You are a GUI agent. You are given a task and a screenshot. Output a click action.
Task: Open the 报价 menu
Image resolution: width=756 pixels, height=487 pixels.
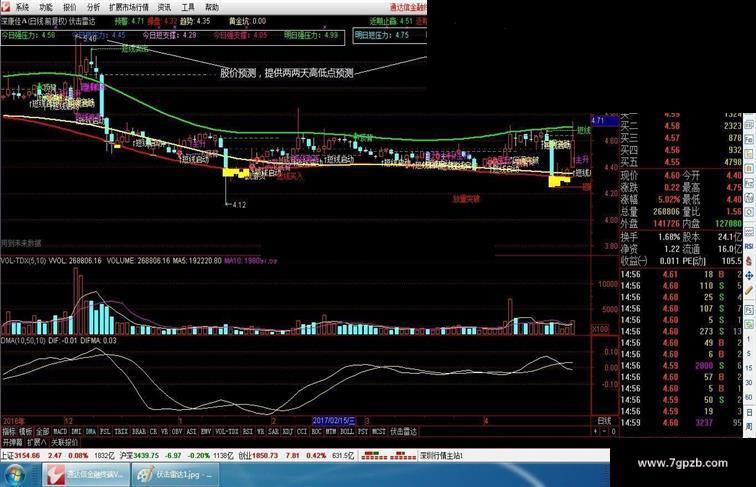pos(70,7)
